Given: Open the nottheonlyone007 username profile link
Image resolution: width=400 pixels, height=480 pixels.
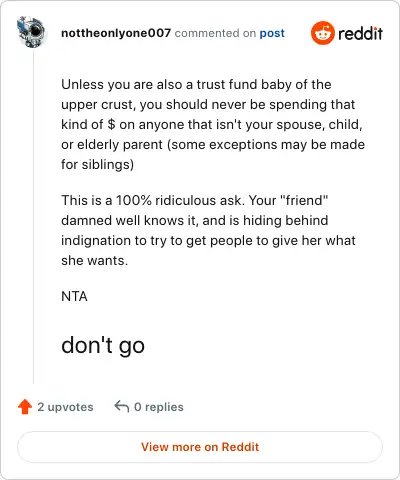Looking at the screenshot, I should coord(116,33).
